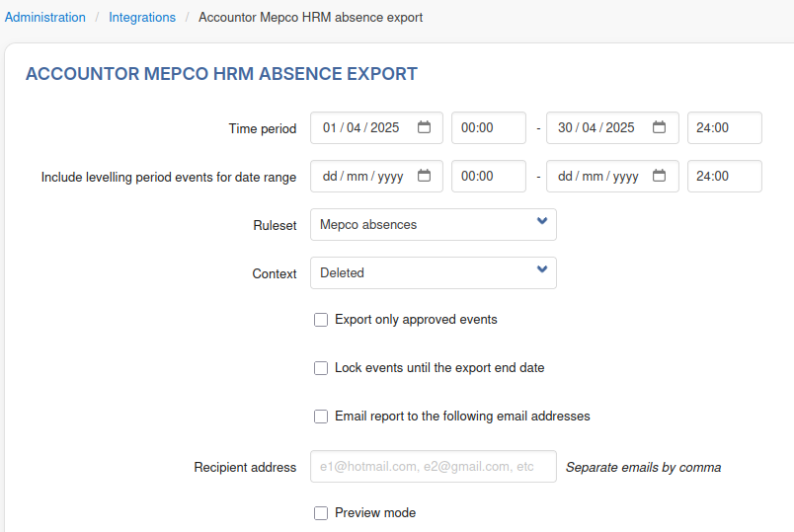Open the Context dropdown showing Deleted

tap(434, 272)
